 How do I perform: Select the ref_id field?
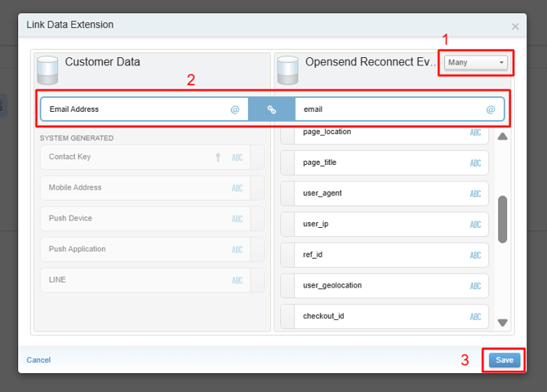[x=376, y=255]
